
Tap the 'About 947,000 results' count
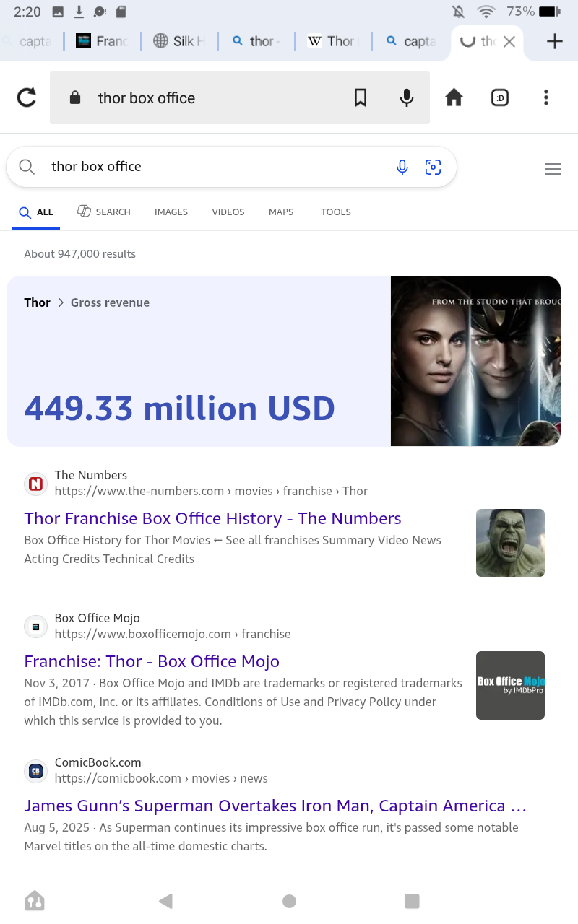80,254
